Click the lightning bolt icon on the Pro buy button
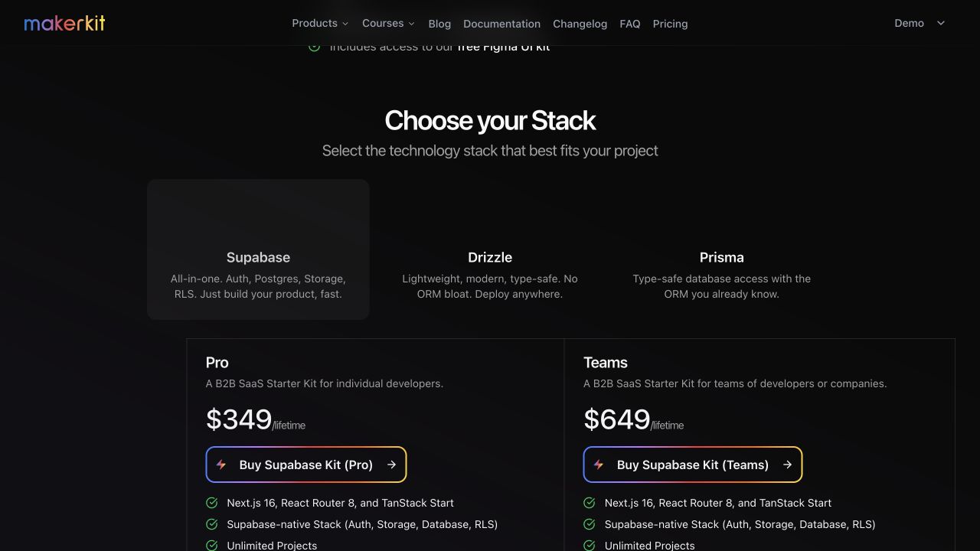 [x=221, y=465]
